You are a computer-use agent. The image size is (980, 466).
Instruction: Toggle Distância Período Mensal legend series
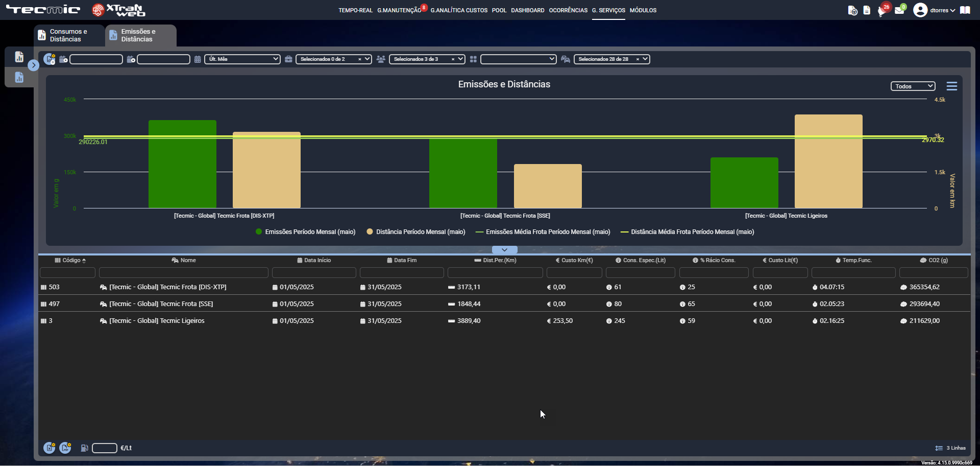coord(416,232)
